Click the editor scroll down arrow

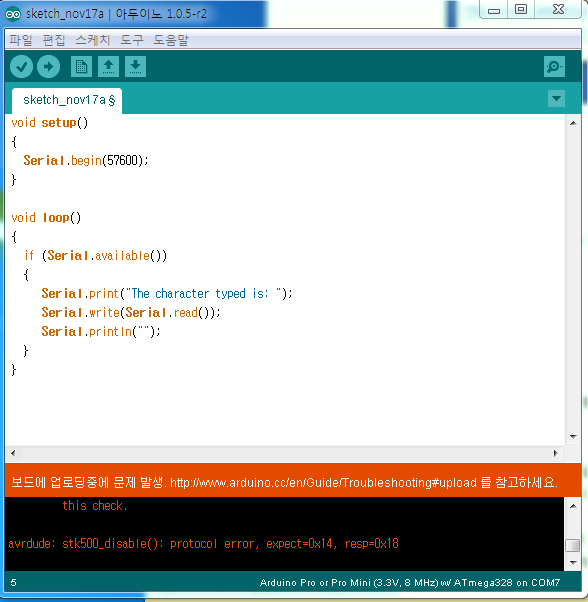coord(573,437)
